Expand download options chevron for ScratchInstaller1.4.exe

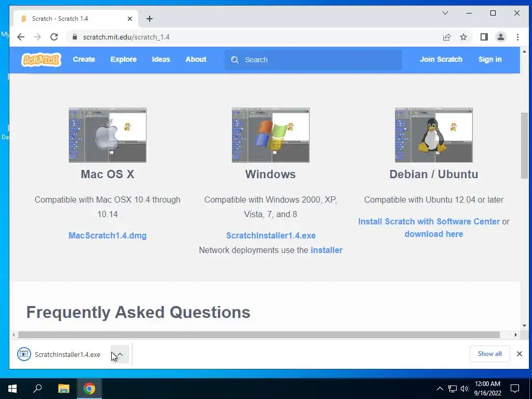point(120,354)
